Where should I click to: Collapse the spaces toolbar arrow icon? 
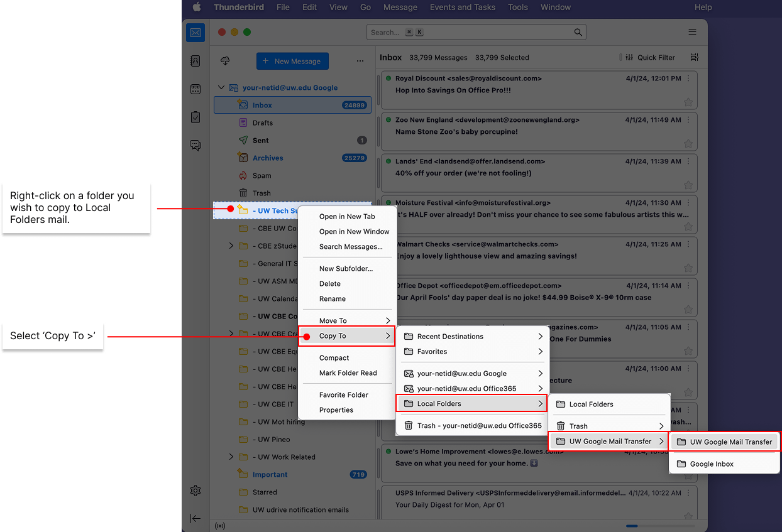(196, 518)
